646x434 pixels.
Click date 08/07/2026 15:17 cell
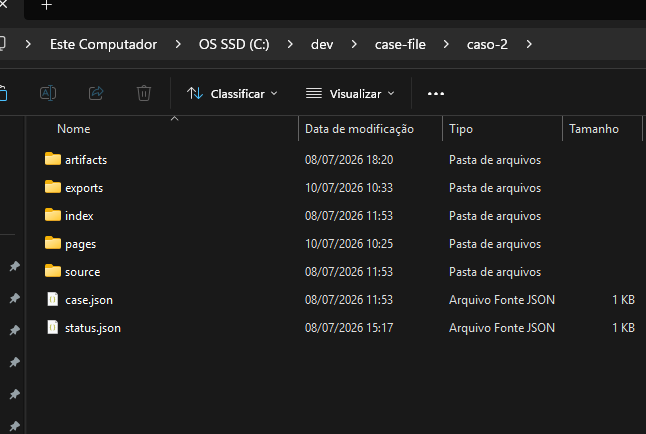click(x=349, y=328)
